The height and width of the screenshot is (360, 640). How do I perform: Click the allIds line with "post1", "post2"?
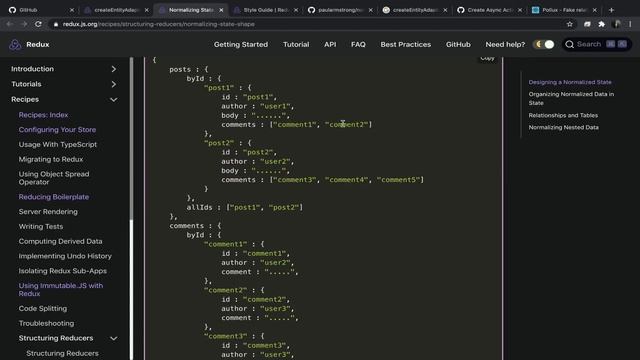coord(244,207)
